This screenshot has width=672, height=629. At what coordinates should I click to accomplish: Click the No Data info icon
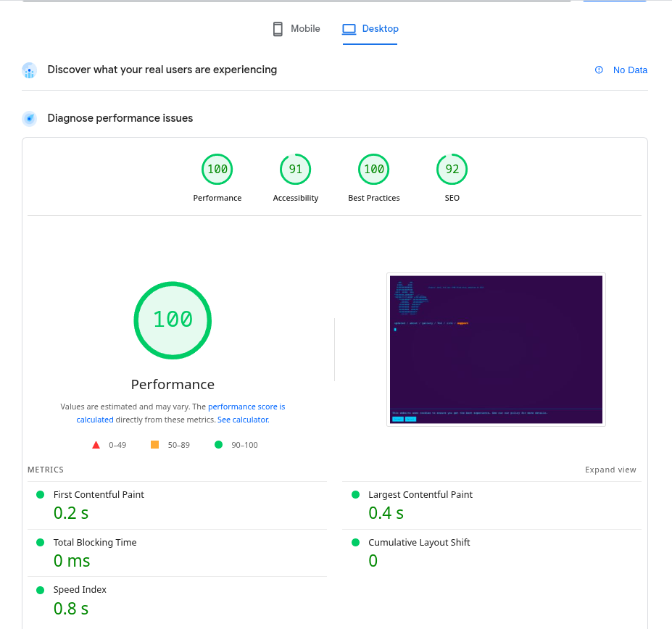pyautogui.click(x=599, y=70)
